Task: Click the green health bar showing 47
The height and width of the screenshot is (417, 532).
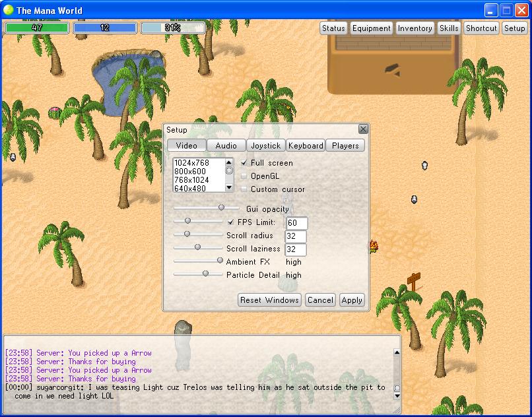Action: point(37,28)
